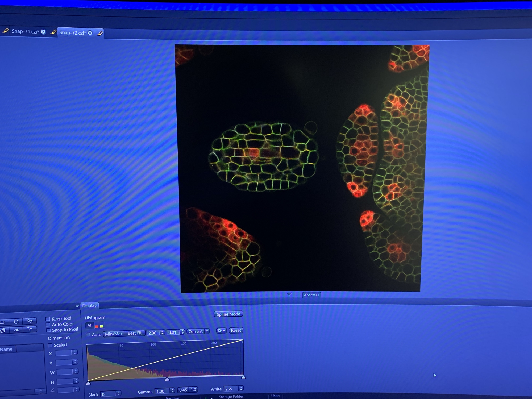Image resolution: width=532 pixels, height=399 pixels.
Task: Enable the Keep Tool checkbox
Action: tap(48, 319)
